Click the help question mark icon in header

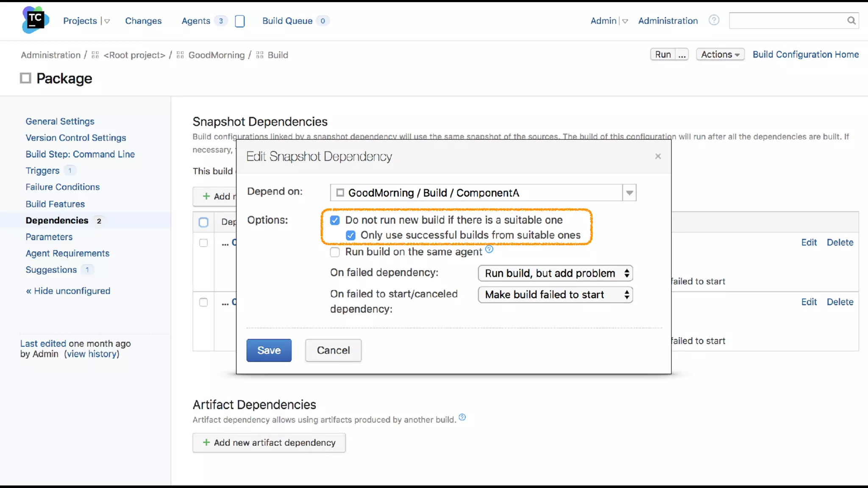coord(714,20)
